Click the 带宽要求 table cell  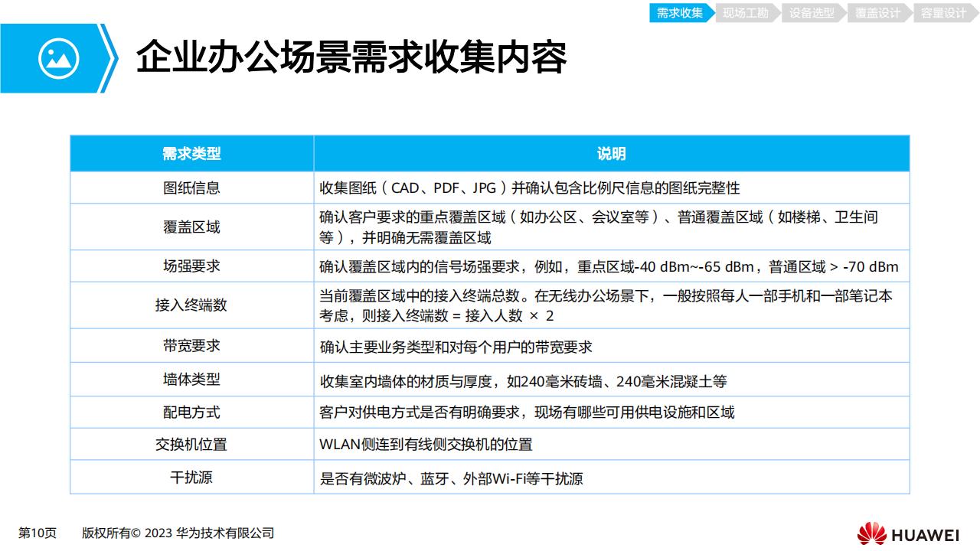pyautogui.click(x=191, y=346)
